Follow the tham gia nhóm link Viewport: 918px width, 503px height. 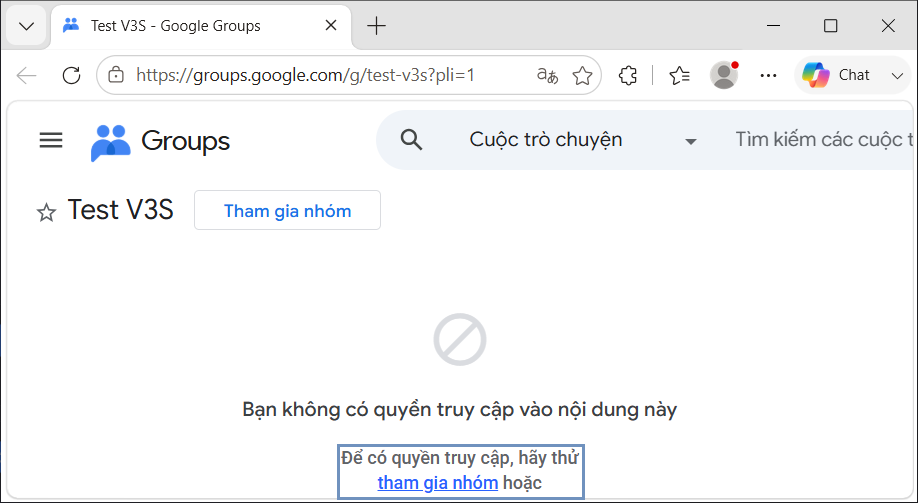[438, 483]
